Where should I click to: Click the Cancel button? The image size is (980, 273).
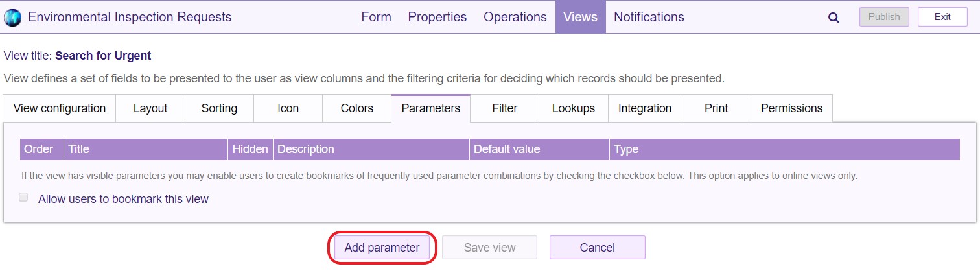tap(597, 248)
